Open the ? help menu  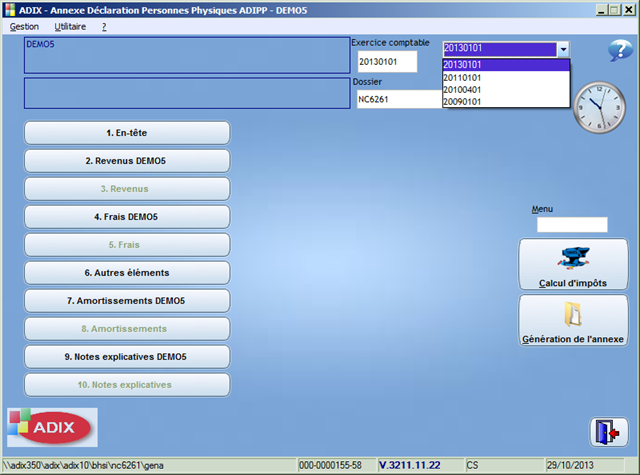104,27
